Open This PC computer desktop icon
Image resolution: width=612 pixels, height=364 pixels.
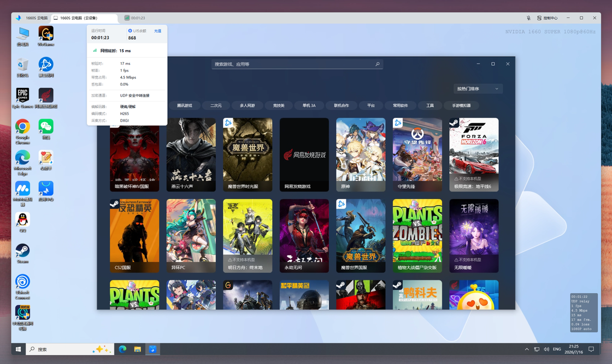(22, 36)
